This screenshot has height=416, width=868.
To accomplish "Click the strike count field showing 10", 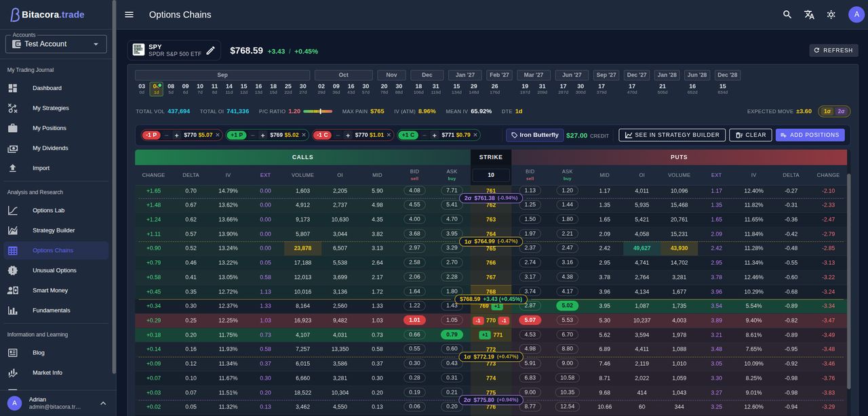I will click(x=491, y=175).
